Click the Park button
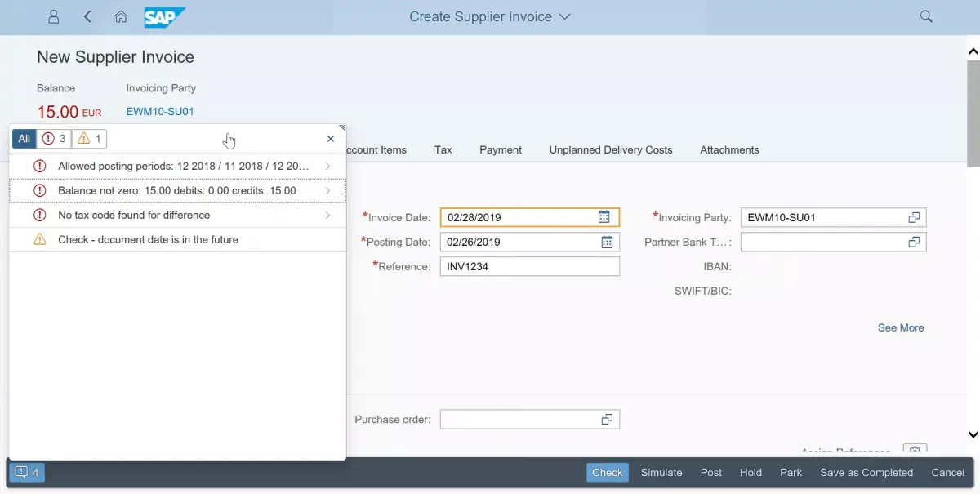The width and height of the screenshot is (980, 494). 791,472
